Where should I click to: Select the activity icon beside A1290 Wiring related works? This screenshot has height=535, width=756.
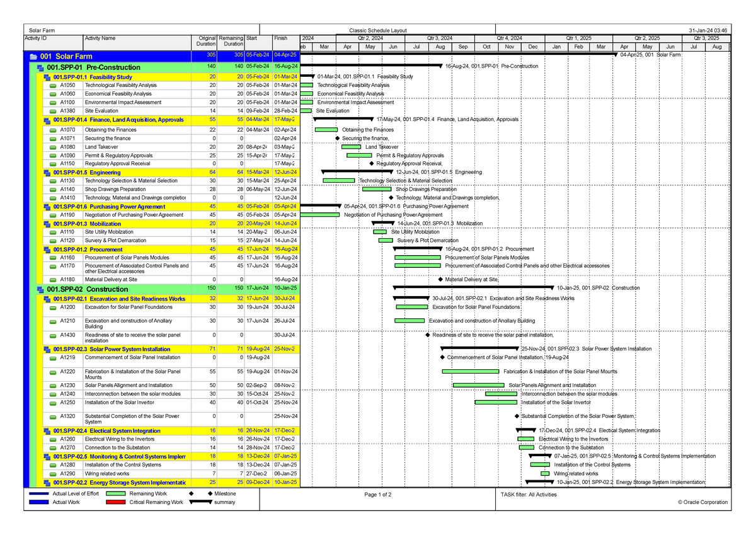(x=54, y=473)
